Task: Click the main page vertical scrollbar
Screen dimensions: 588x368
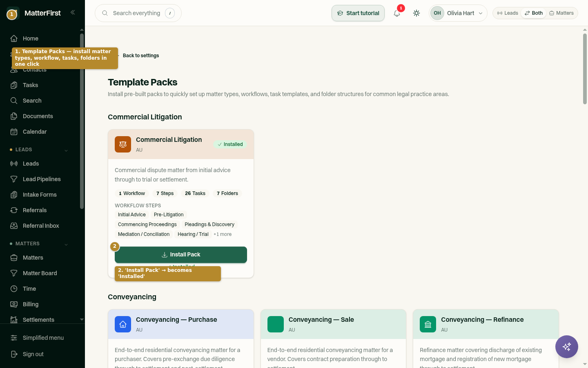Action: 585,69
